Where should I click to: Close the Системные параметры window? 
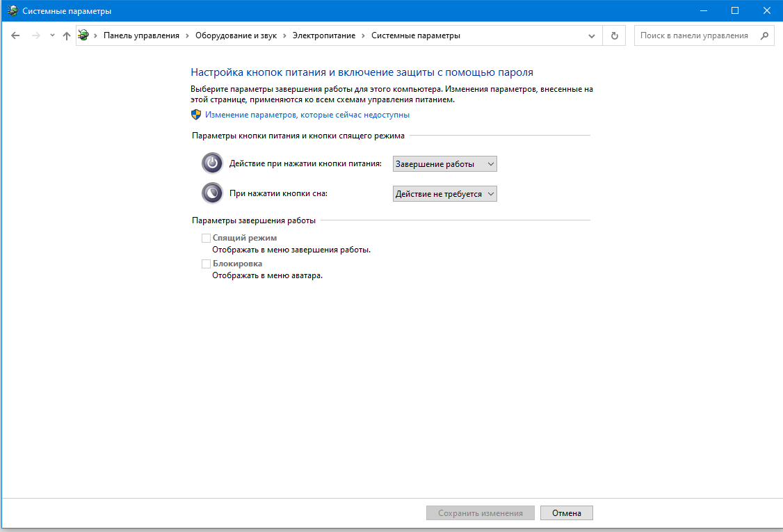click(766, 10)
